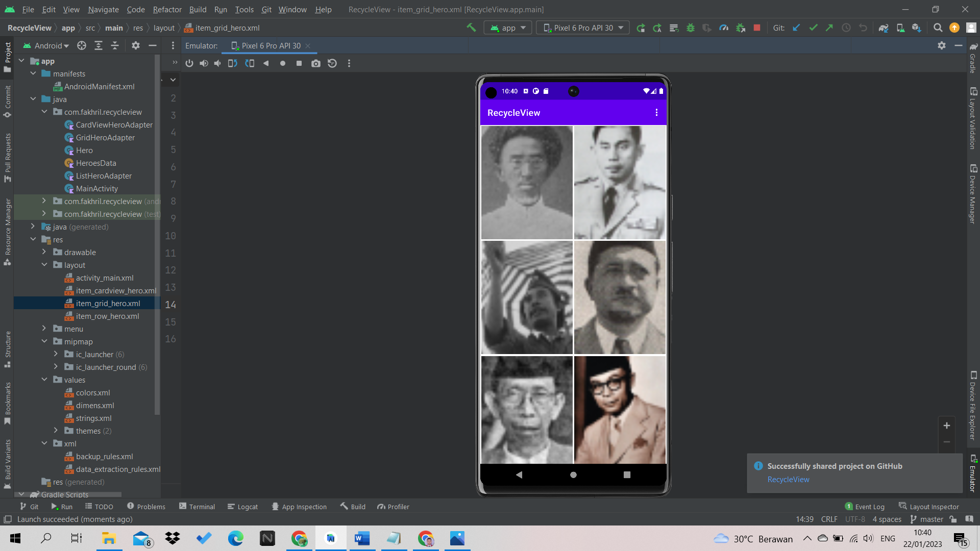This screenshot has width=980, height=551.
Task: Take emulator screenshot with camera icon
Action: [316, 63]
